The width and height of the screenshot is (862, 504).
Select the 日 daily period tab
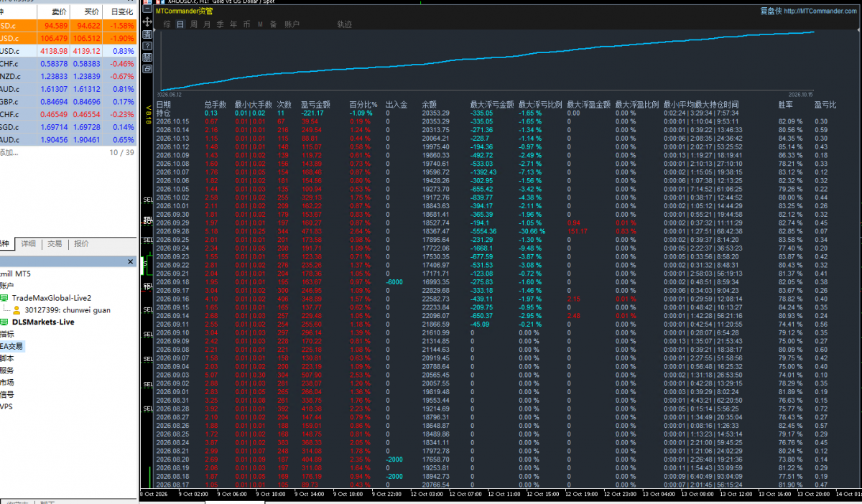[x=180, y=24]
